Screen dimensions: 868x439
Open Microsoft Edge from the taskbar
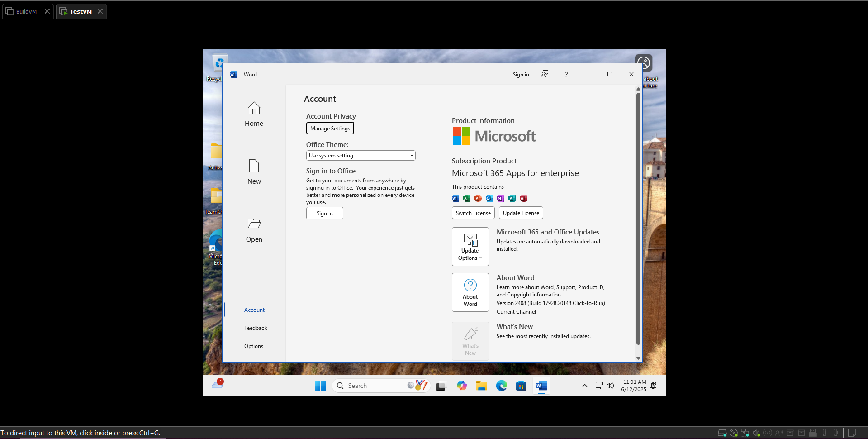(501, 386)
